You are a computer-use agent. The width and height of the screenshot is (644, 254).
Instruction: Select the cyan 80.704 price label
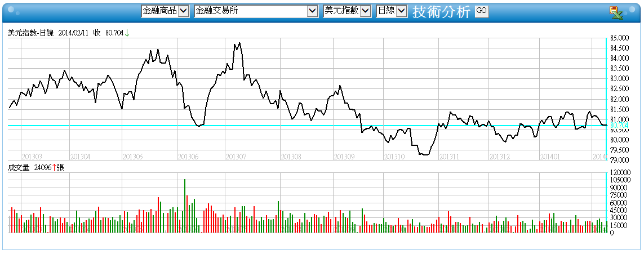coord(619,125)
